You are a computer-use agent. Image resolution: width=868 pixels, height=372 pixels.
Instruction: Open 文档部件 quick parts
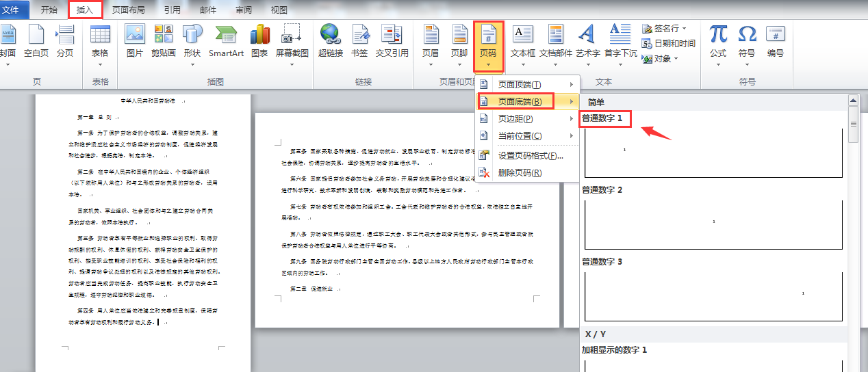pos(555,45)
